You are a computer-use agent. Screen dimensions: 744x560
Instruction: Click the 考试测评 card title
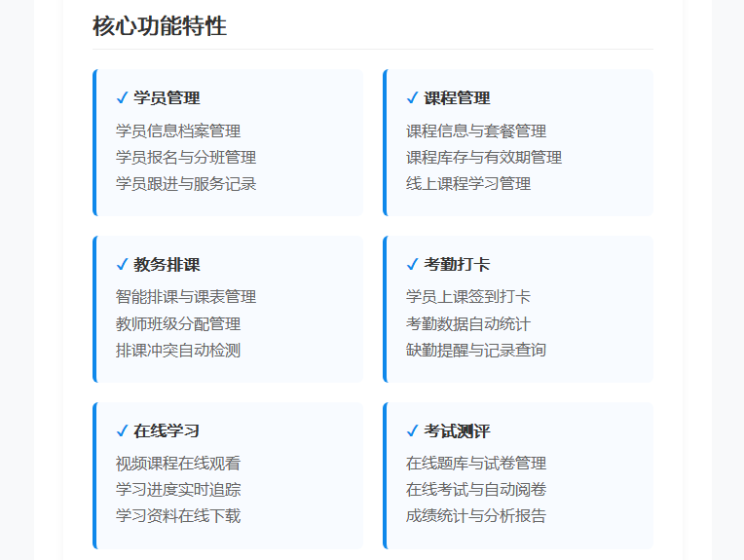coord(457,430)
